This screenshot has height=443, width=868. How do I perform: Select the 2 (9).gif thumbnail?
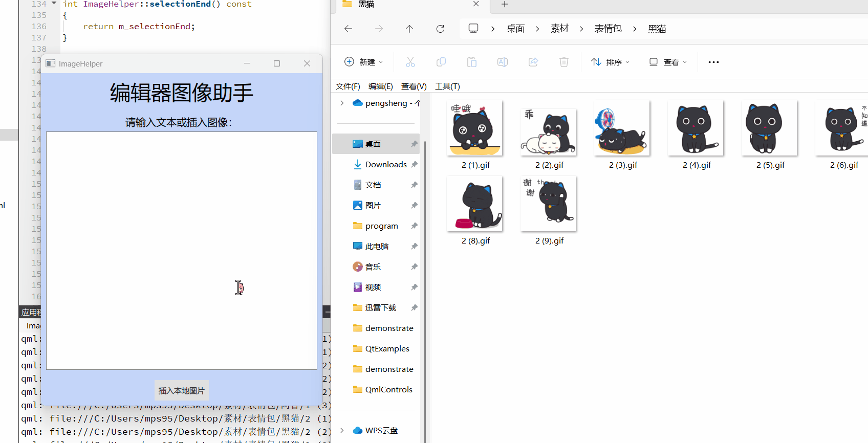tap(548, 204)
